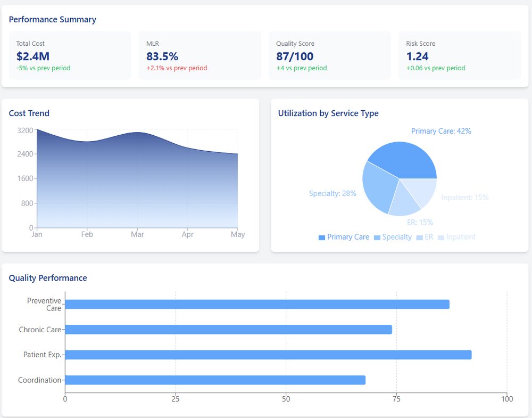Viewport: 532px width, 418px height.
Task: Click the Patient Exp. axis label
Action: point(43,355)
